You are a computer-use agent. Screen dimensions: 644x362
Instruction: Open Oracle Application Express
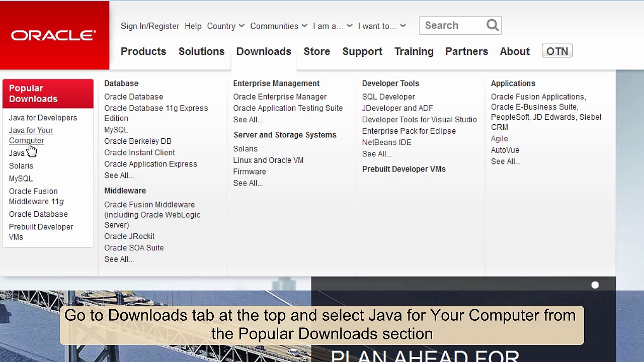(x=150, y=164)
